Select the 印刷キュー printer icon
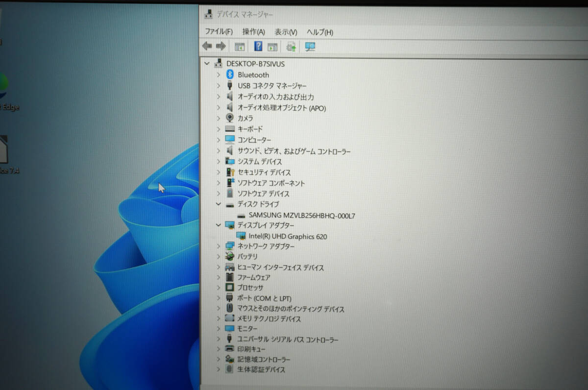Image resolution: width=588 pixels, height=390 pixels. 230,349
